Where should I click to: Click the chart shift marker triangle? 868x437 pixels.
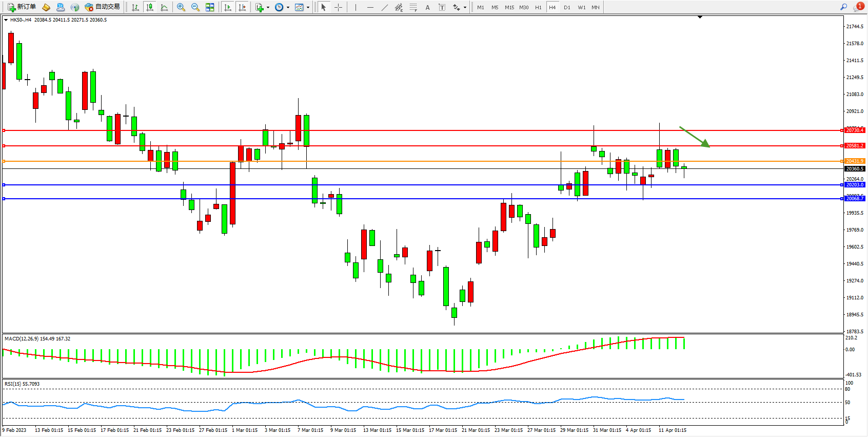tap(700, 17)
